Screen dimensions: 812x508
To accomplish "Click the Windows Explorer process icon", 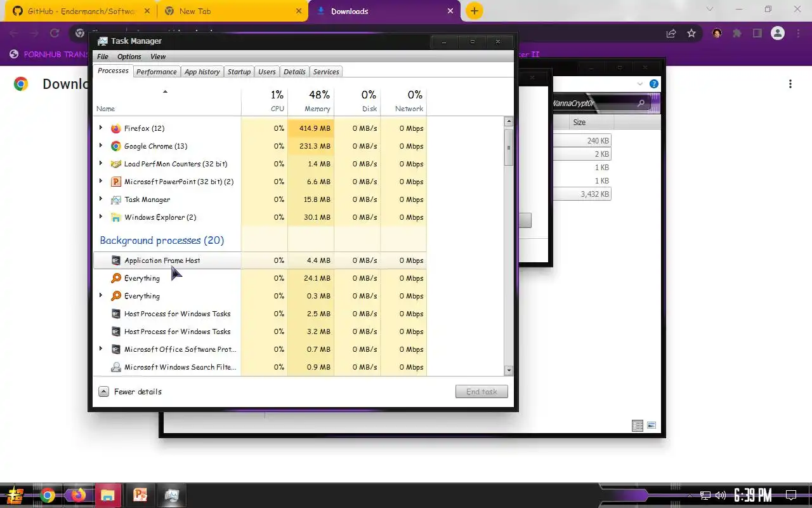I will click(115, 217).
